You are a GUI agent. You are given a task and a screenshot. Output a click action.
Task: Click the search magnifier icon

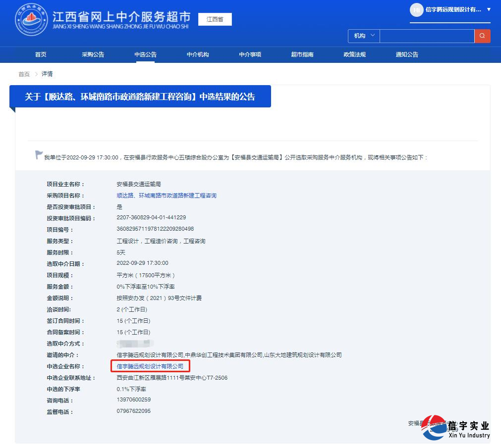pyautogui.click(x=482, y=36)
